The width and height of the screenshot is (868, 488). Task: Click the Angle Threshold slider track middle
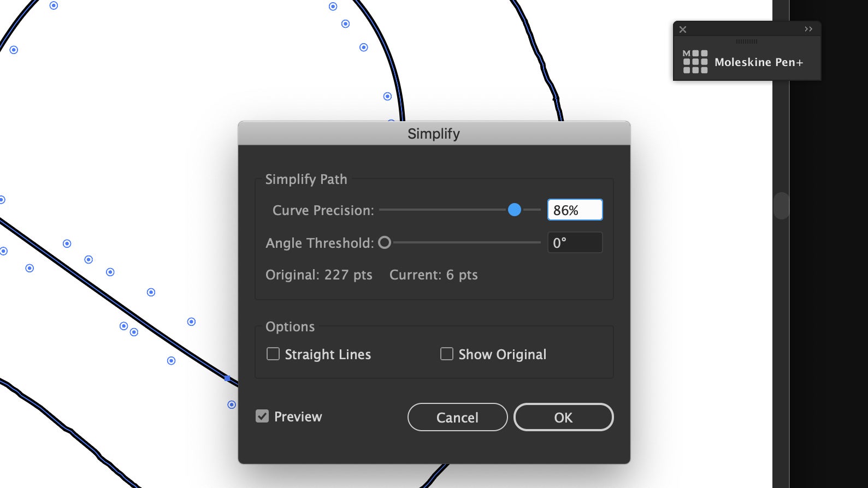click(x=466, y=242)
